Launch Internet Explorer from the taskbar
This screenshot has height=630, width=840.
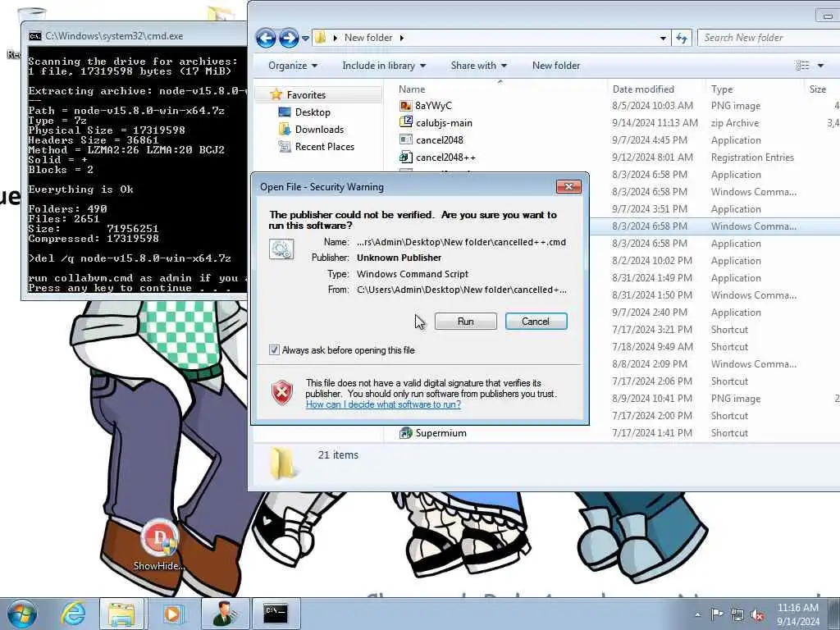click(73, 614)
